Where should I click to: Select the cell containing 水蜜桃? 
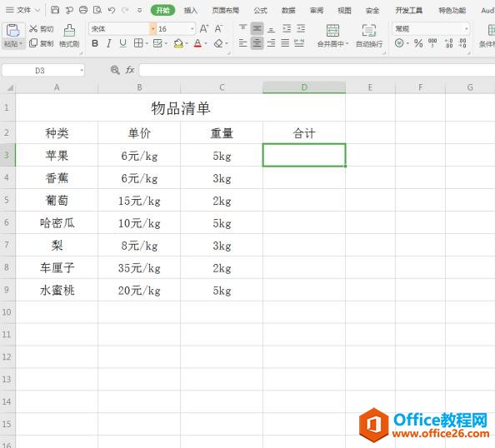click(x=57, y=290)
